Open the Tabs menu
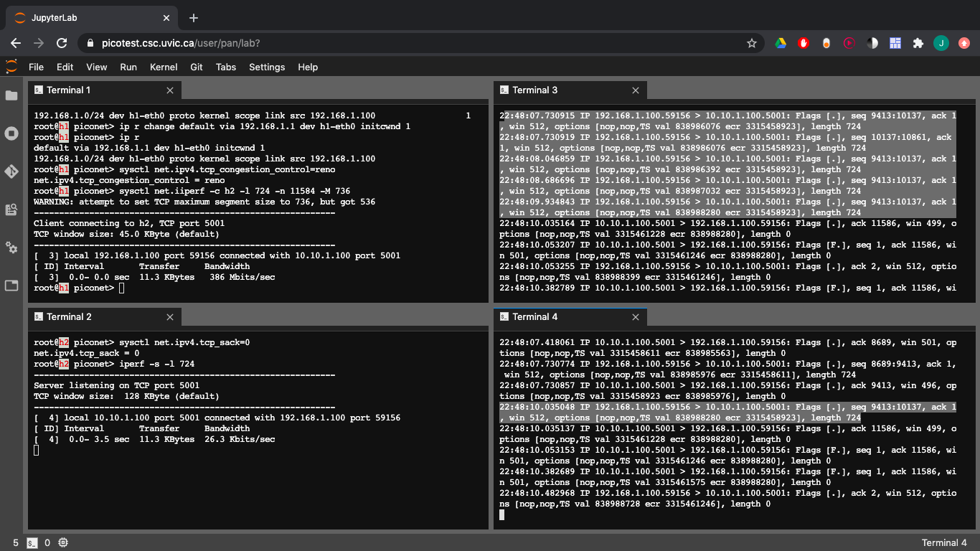This screenshot has width=980, height=551. pyautogui.click(x=226, y=67)
